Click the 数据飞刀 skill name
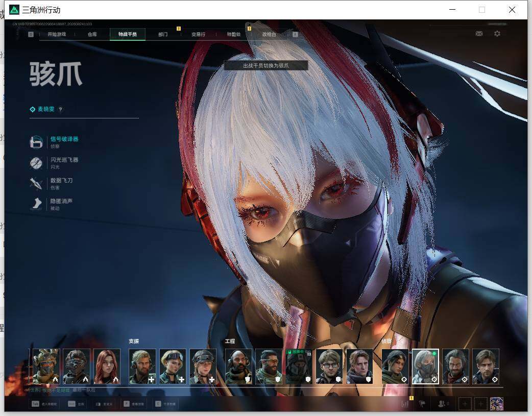532x416 pixels. click(x=61, y=181)
